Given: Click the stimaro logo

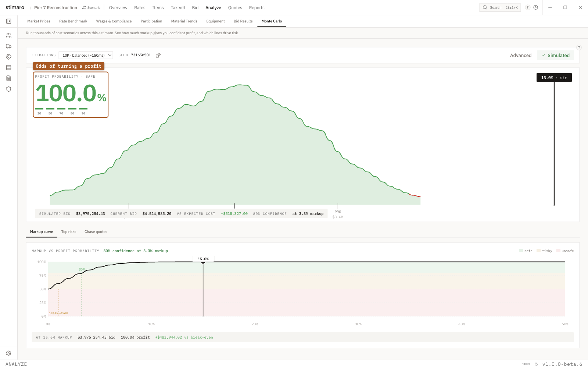Looking at the screenshot, I should click(x=15, y=7).
